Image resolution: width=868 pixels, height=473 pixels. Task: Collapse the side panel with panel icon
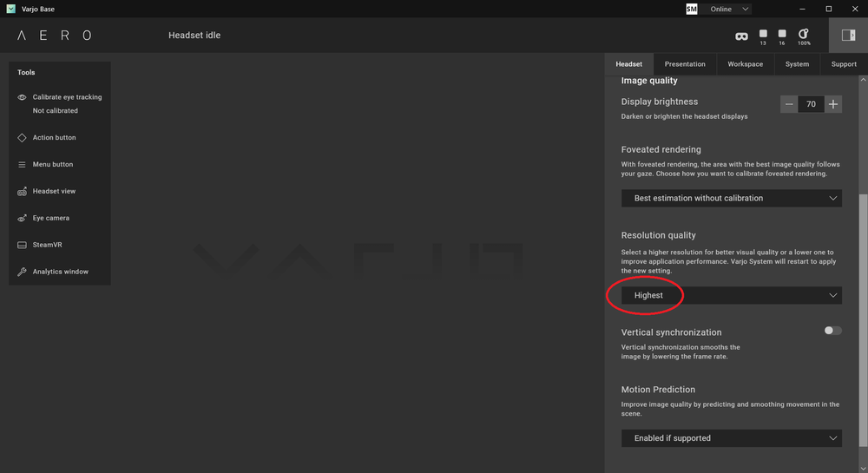pos(848,36)
